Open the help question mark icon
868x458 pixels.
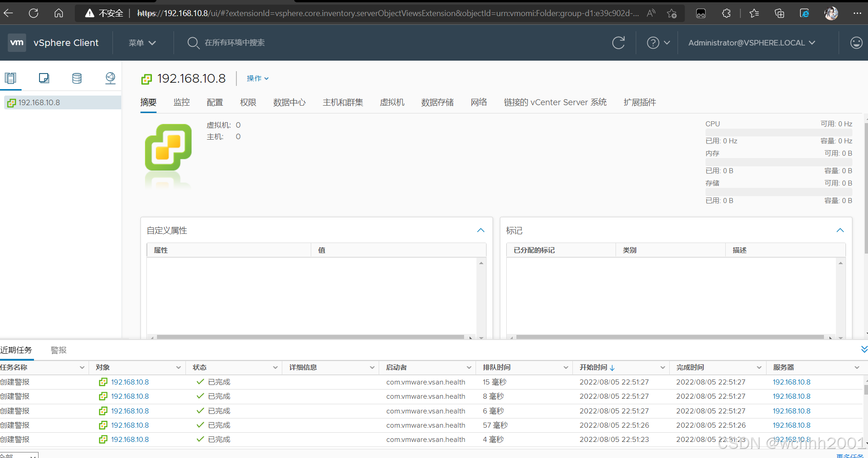(652, 42)
